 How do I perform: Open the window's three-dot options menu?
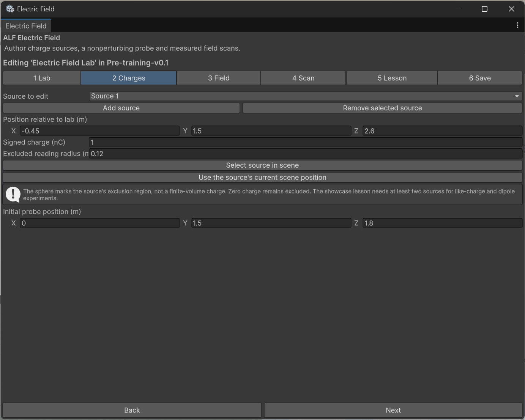click(x=517, y=25)
